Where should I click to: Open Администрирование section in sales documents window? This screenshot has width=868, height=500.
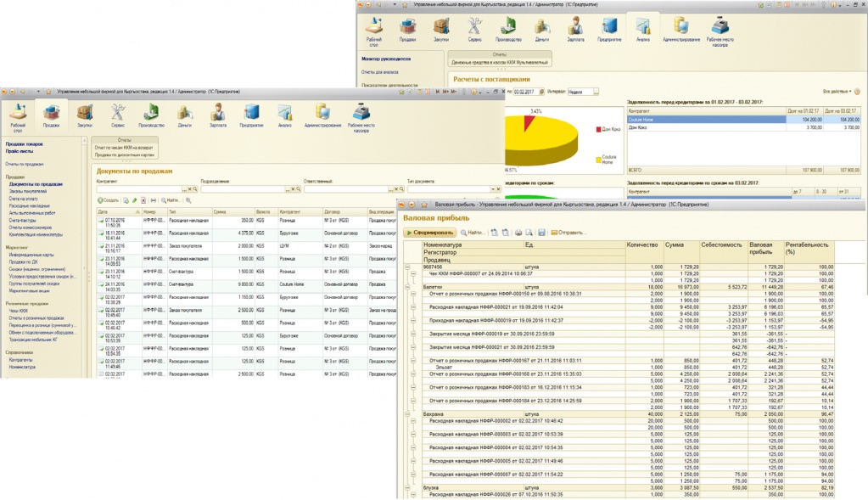coord(322,115)
